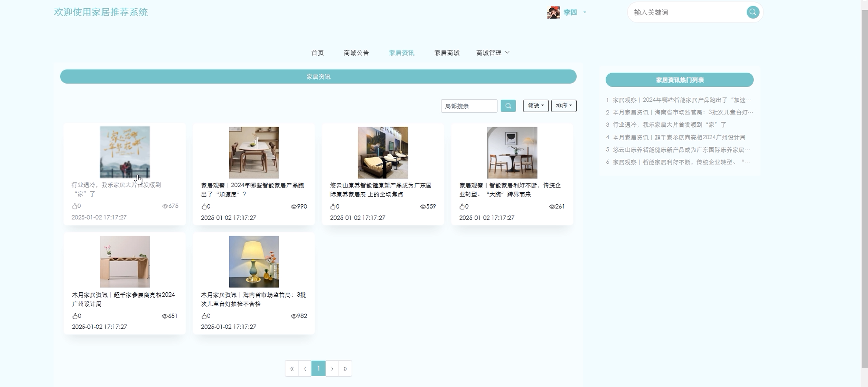Screen dimensions: 868x387
Task: Select page 1 in pagination
Action: pos(318,368)
